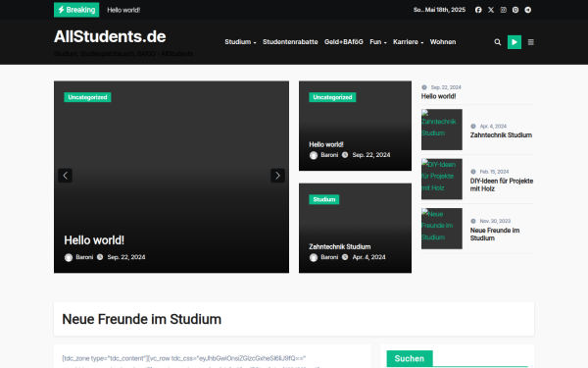Click Studium badge on Zahntechnik card
Viewport: 588px width, 368px height.
click(324, 199)
